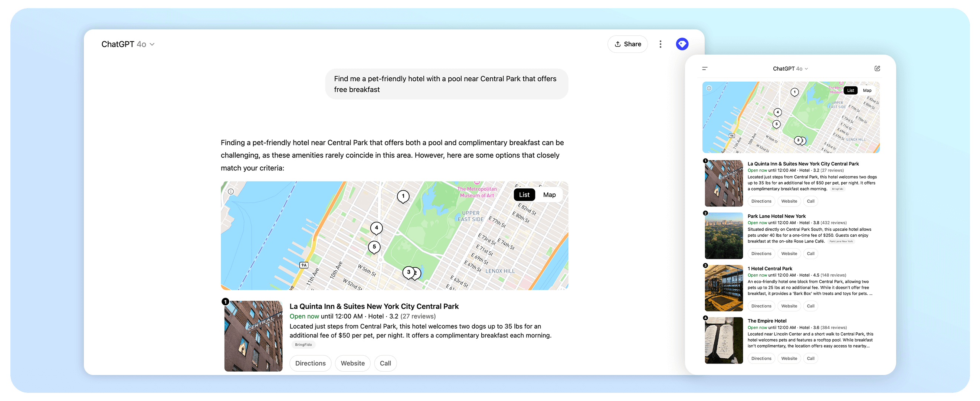Select map pin 5 on main map
Viewport: 980px width, 401px height.
click(374, 247)
